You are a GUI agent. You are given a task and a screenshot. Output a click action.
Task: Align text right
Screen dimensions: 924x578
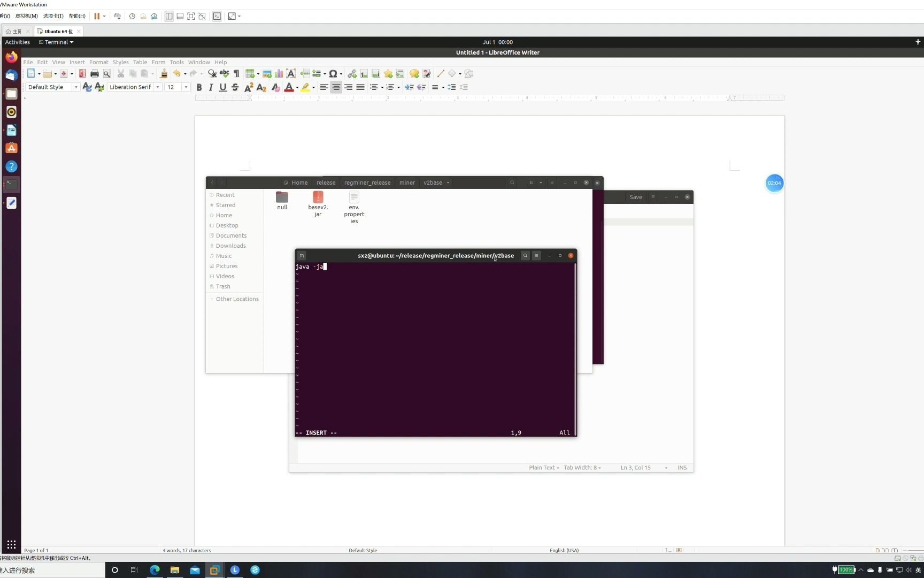point(348,87)
